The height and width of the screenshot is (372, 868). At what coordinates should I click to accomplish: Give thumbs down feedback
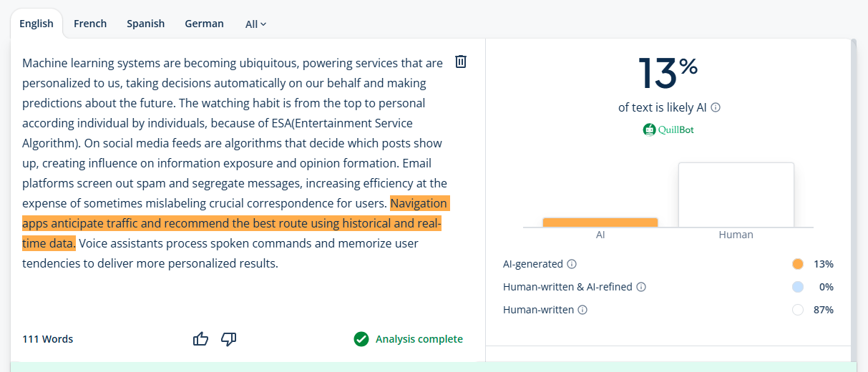coord(229,339)
